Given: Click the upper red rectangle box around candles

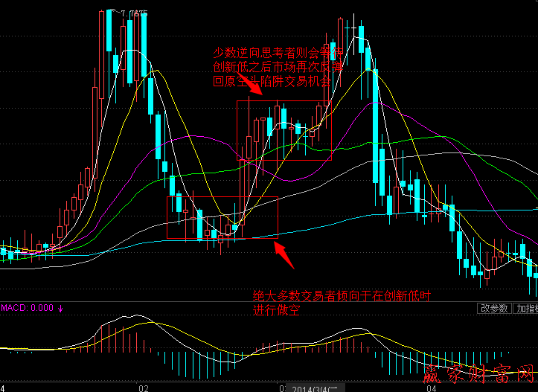Looking at the screenshot, I should coord(283,130).
